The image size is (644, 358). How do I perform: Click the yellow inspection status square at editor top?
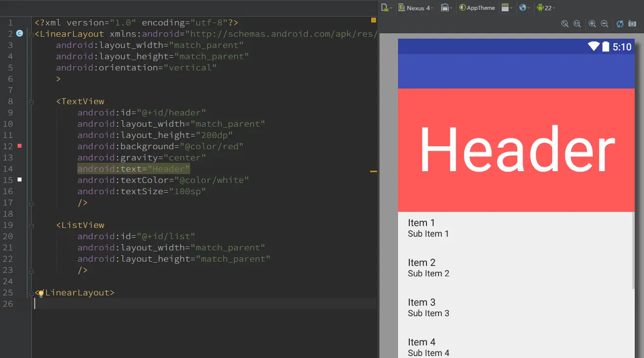click(x=374, y=20)
